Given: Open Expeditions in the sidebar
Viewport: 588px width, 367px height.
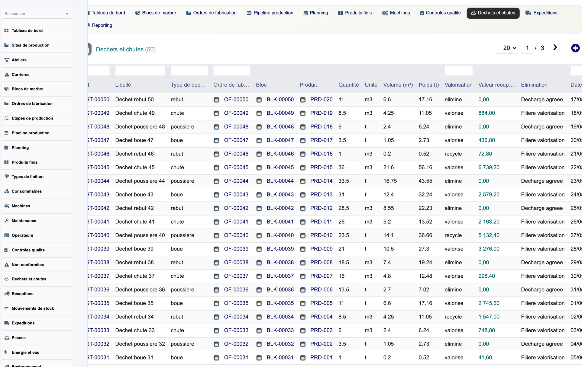Looking at the screenshot, I should (x=23, y=323).
